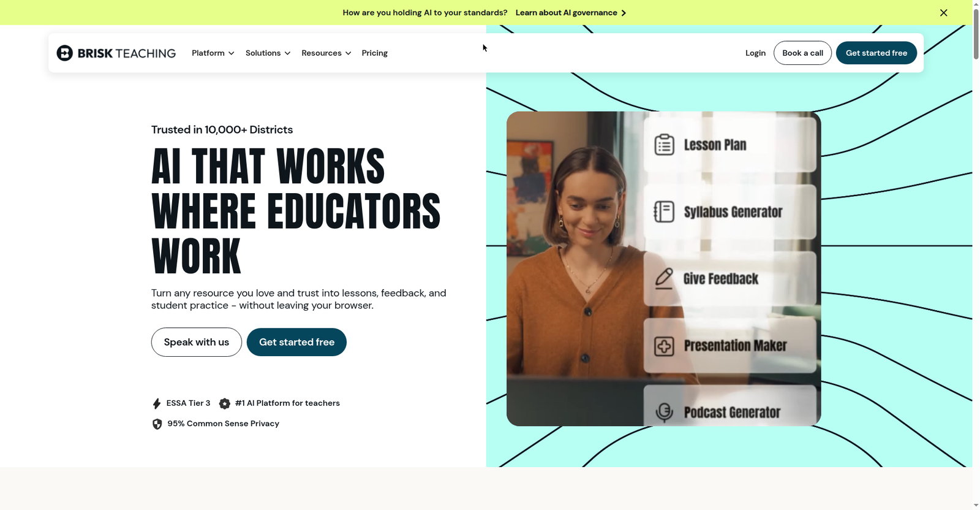Click the Give Feedback label

tap(721, 279)
